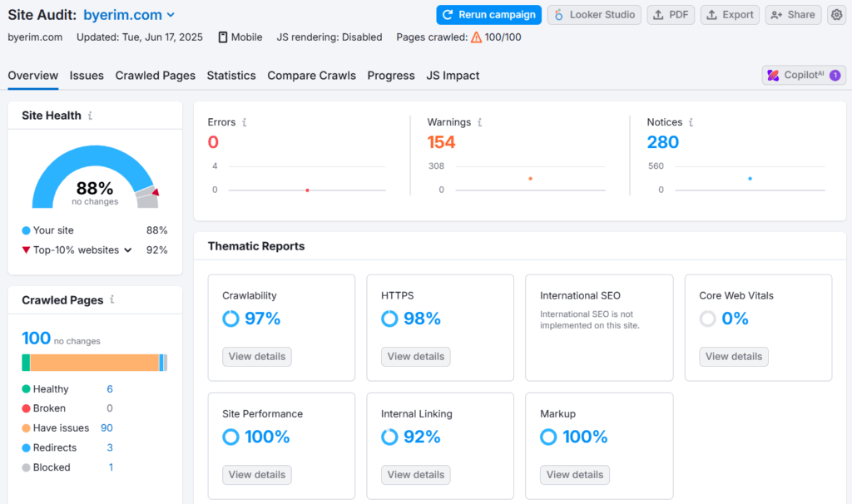This screenshot has height=504, width=852.
Task: Click the Site Performance ring icon
Action: [231, 437]
